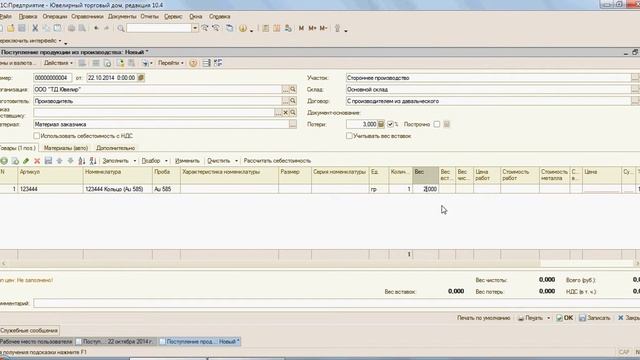Click the Участок field Стороннее производство
The height and width of the screenshot is (360, 640).
[489, 78]
